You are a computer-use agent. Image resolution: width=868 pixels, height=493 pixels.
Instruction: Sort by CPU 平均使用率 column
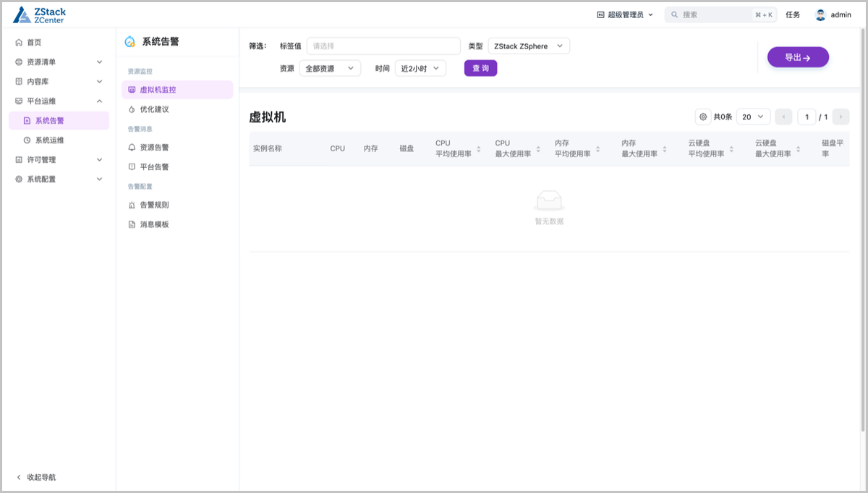[478, 149]
